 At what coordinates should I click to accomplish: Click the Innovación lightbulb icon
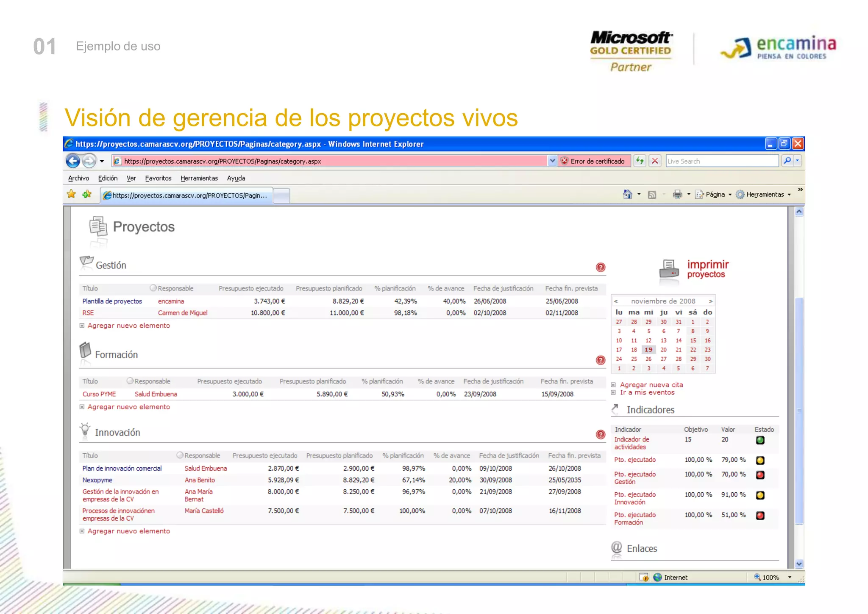(85, 430)
